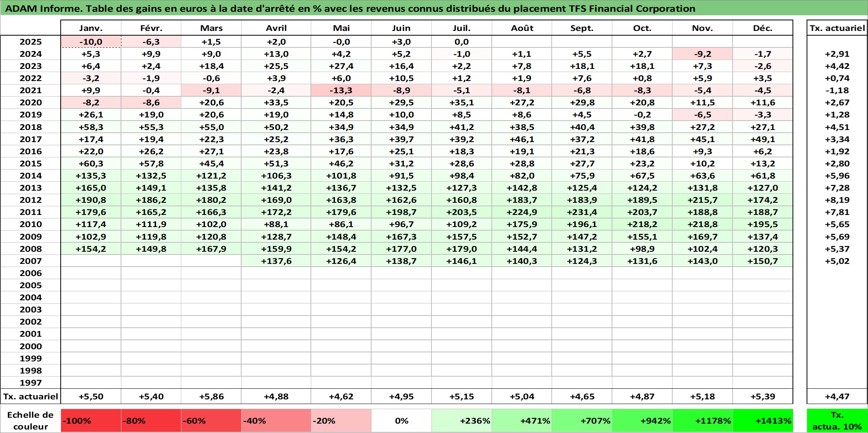Select the Août column header
Screen dimensions: 868x433
pyautogui.click(x=522, y=28)
